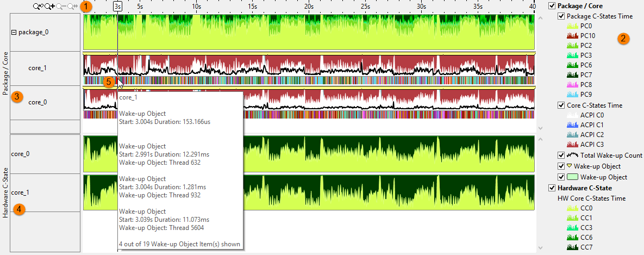Viewport: 644px width, 255px height.
Task: Click the 3s timeline marker
Action: click(x=118, y=7)
